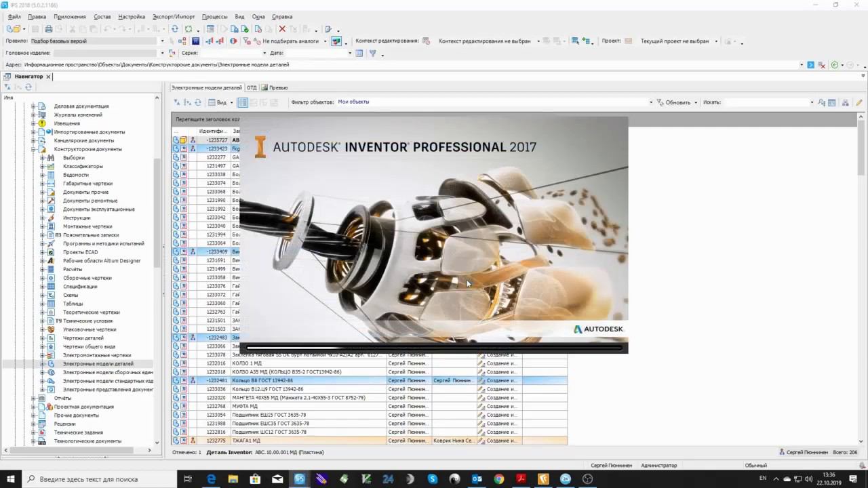Open the 'Подбор базовых версий' rule dropdown
The height and width of the screenshot is (488, 868).
(x=162, y=41)
